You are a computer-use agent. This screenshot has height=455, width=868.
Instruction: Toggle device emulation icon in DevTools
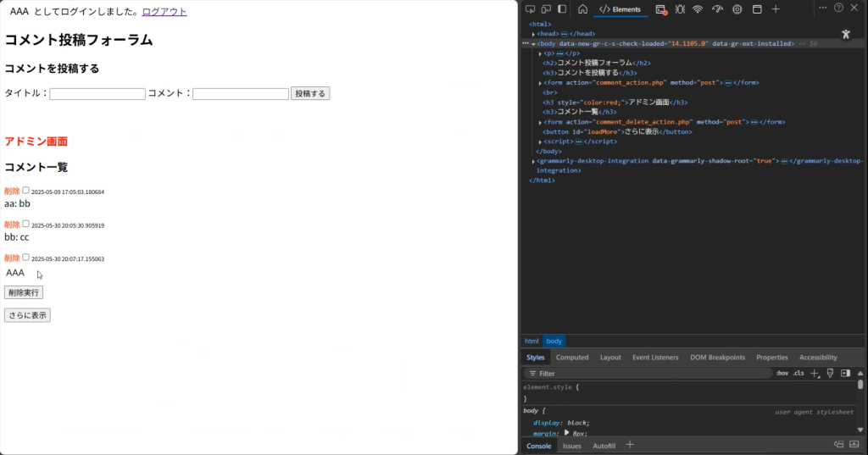click(x=546, y=8)
